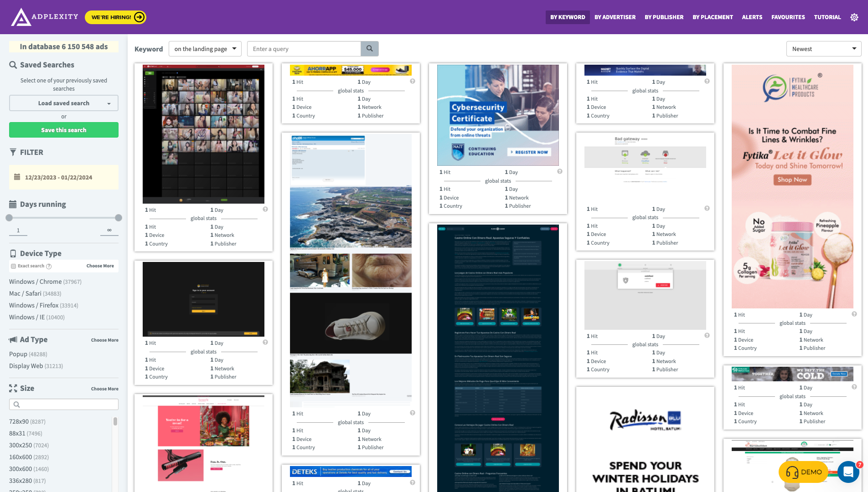The height and width of the screenshot is (492, 868).
Task: Click info icon on AhorrApp ad card
Action: [x=412, y=82]
